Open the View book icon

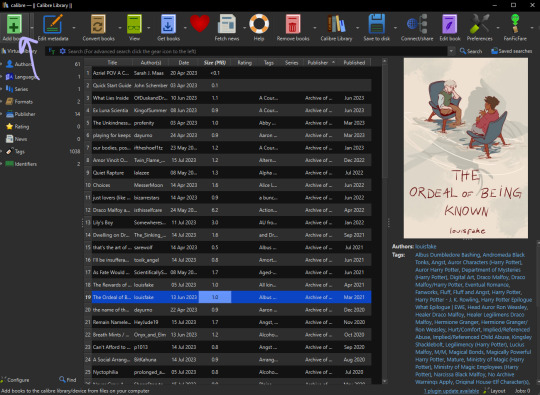pos(134,24)
